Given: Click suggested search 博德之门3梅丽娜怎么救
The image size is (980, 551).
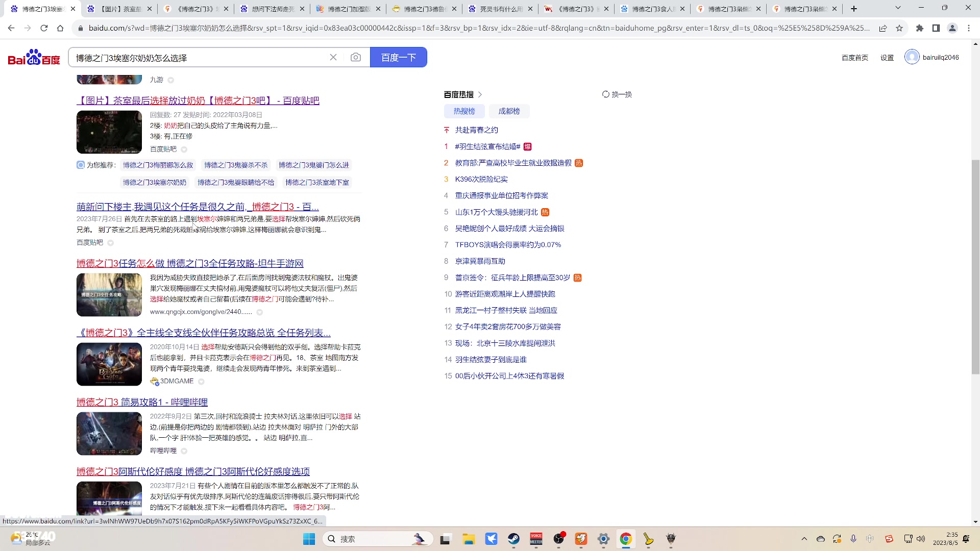Looking at the screenshot, I should [158, 165].
